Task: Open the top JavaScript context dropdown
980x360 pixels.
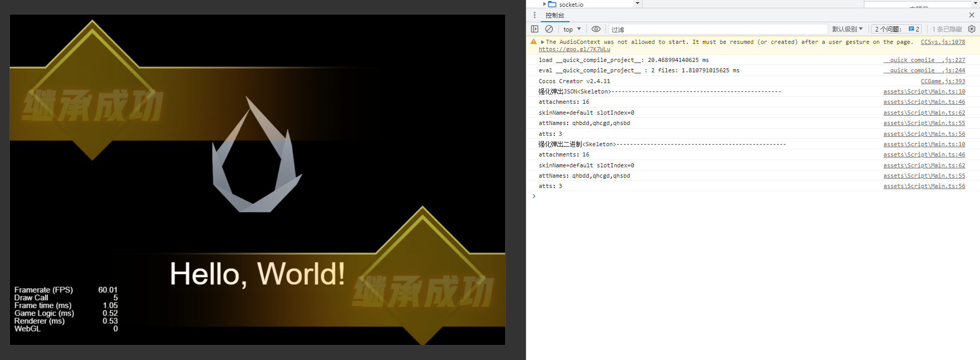Action: (572, 29)
